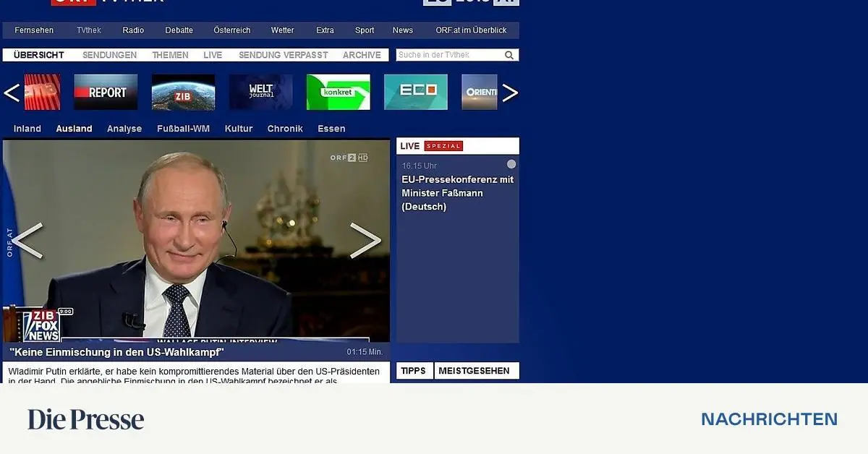Image resolution: width=868 pixels, height=454 pixels.
Task: Click the previous-video arrow in the player
Action: click(27, 239)
